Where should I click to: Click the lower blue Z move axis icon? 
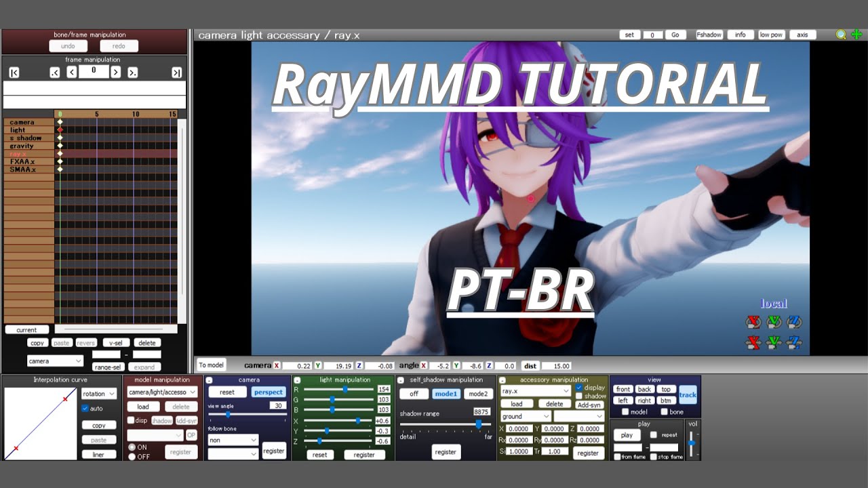coord(794,342)
